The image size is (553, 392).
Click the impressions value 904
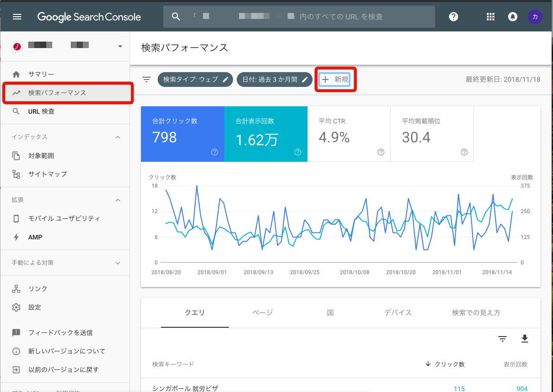[x=522, y=388]
